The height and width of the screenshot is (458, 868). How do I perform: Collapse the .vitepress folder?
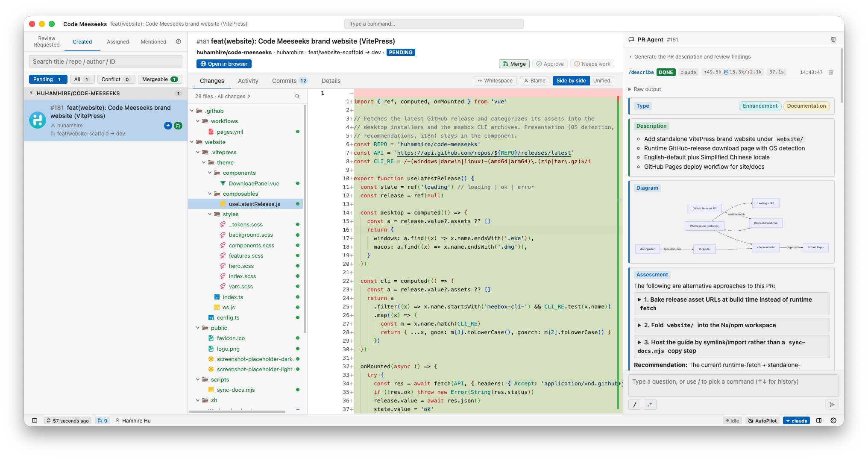198,152
